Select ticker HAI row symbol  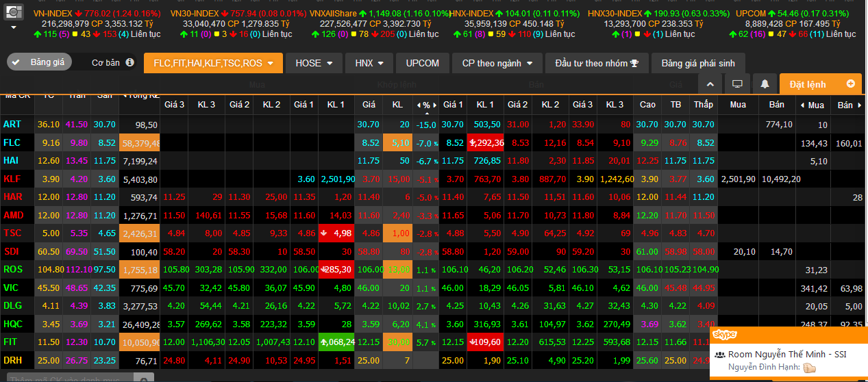pyautogui.click(x=11, y=161)
